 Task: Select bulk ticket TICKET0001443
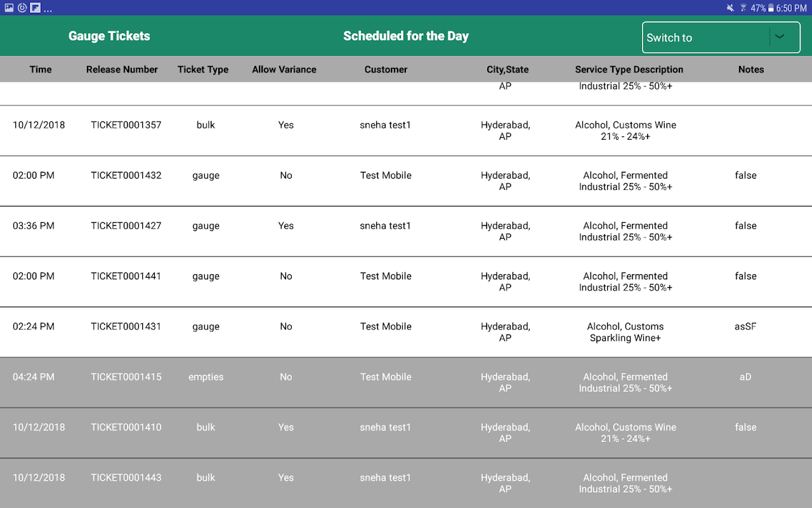coord(126,478)
